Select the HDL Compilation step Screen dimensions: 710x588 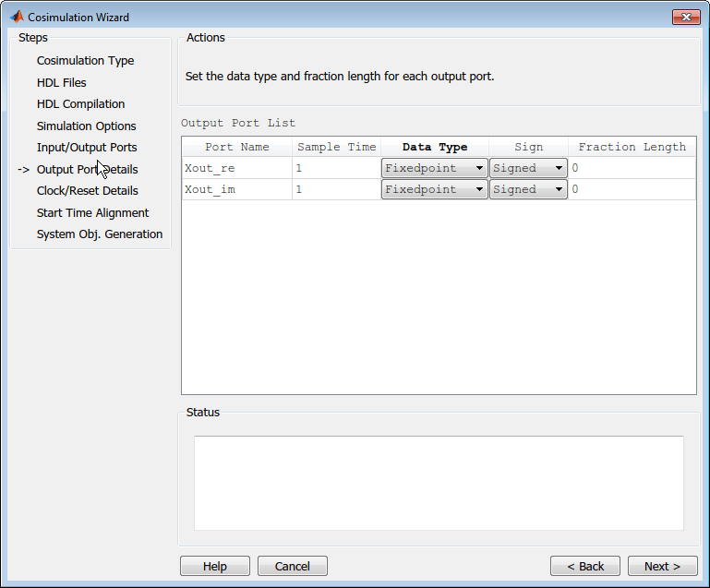(80, 104)
